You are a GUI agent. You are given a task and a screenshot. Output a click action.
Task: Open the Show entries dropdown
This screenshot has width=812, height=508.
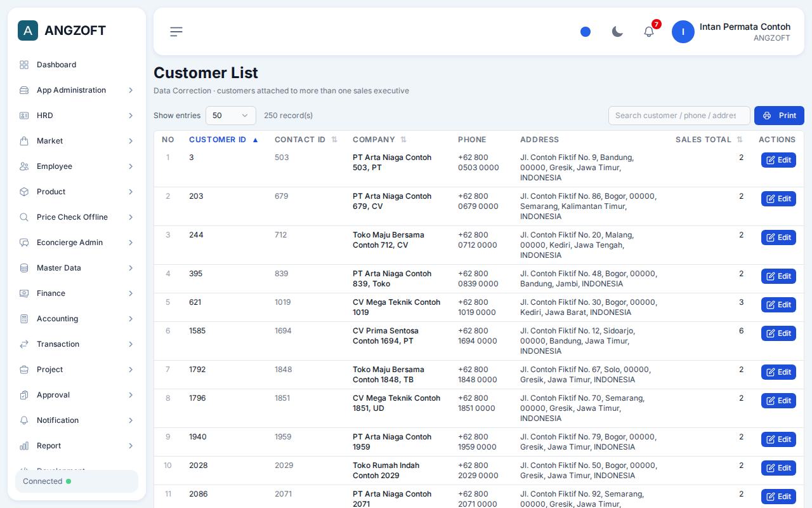(231, 116)
